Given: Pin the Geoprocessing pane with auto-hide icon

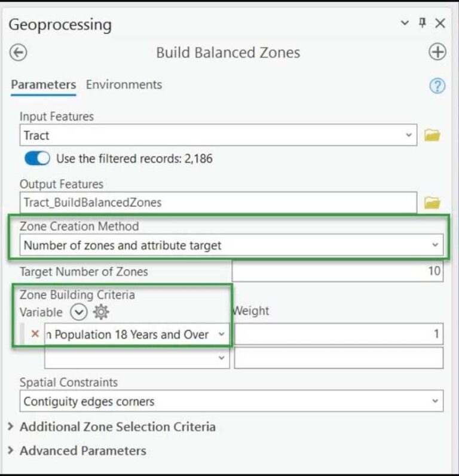Looking at the screenshot, I should pos(423,23).
